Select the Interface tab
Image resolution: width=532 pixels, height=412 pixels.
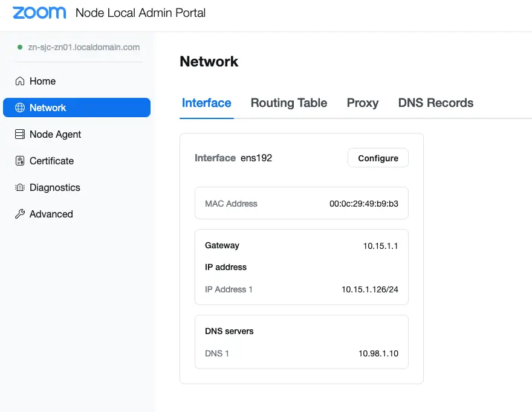207,103
